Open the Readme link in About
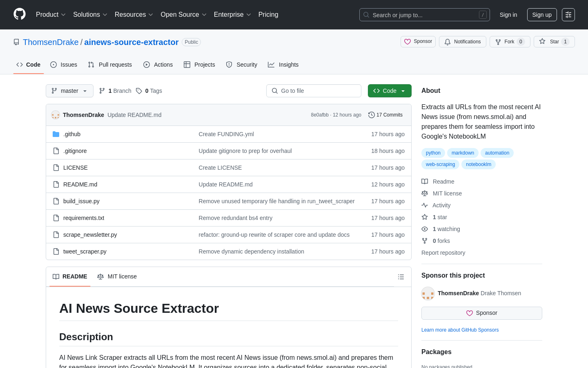 coord(438,182)
